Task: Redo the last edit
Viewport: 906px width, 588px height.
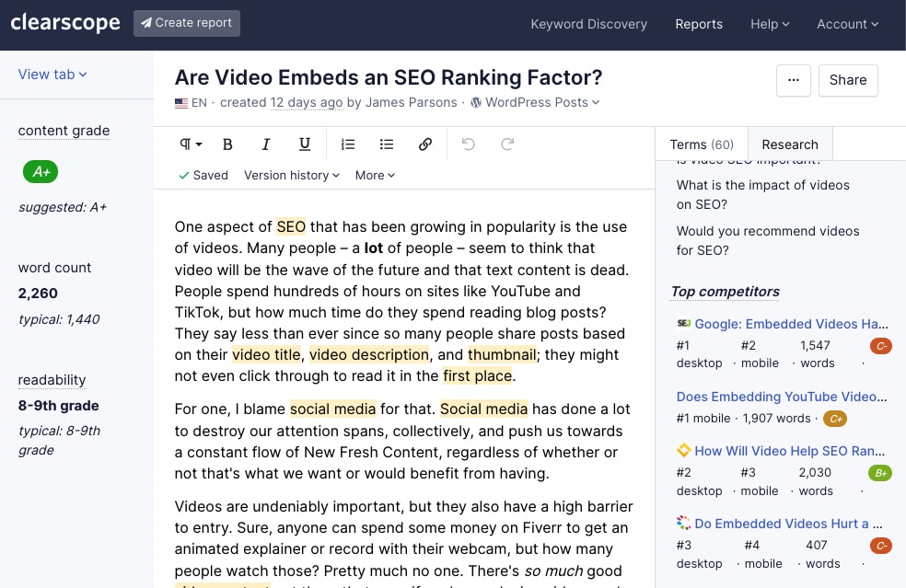Action: point(507,144)
